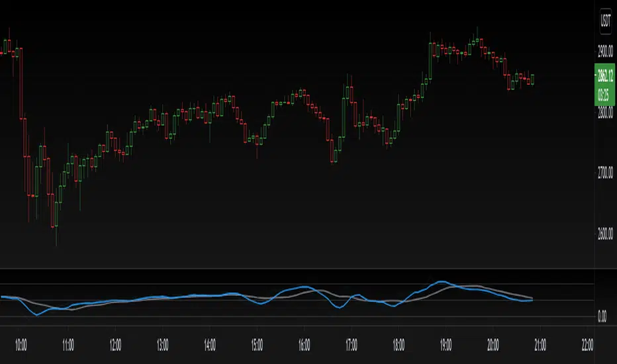Screen dimensions: 617x364
Task: Click the 19:00 time axis label
Action: pyautogui.click(x=446, y=345)
